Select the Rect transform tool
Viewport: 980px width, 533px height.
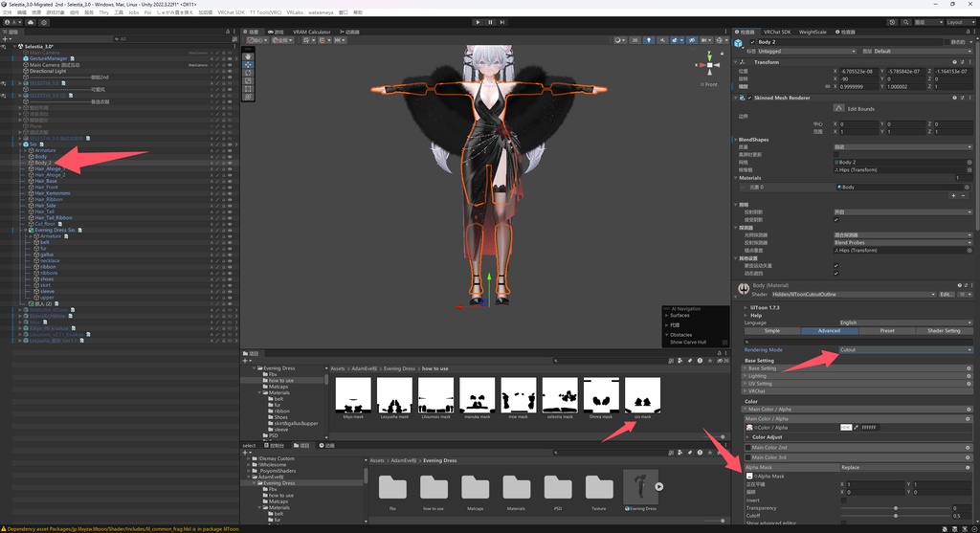tap(248, 89)
